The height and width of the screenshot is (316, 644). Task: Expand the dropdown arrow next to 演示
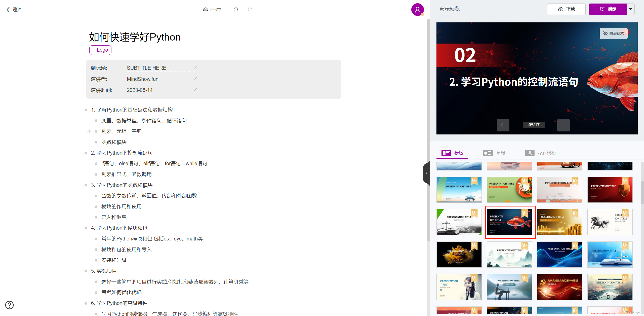[x=631, y=9]
